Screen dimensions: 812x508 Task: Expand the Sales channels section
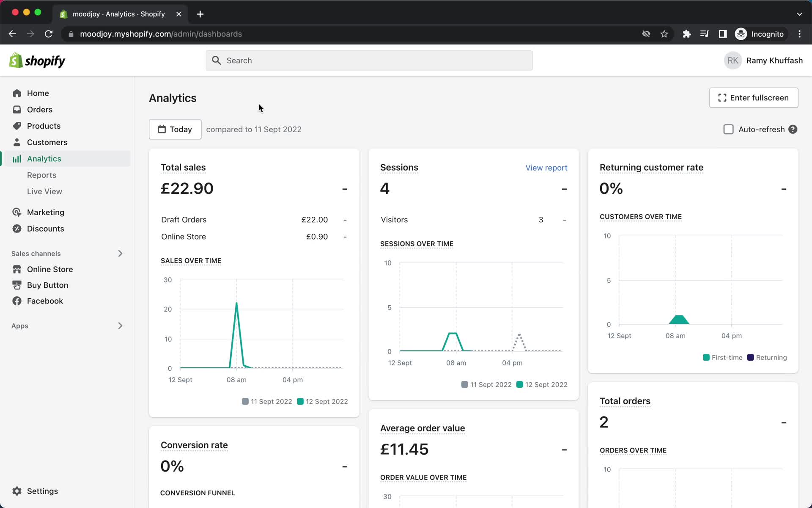coord(120,254)
